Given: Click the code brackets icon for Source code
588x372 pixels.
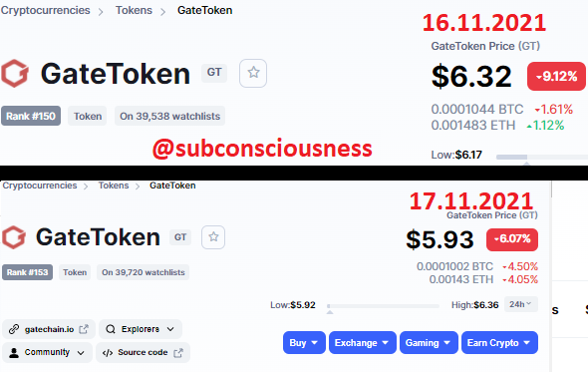Looking at the screenshot, I should pos(108,352).
